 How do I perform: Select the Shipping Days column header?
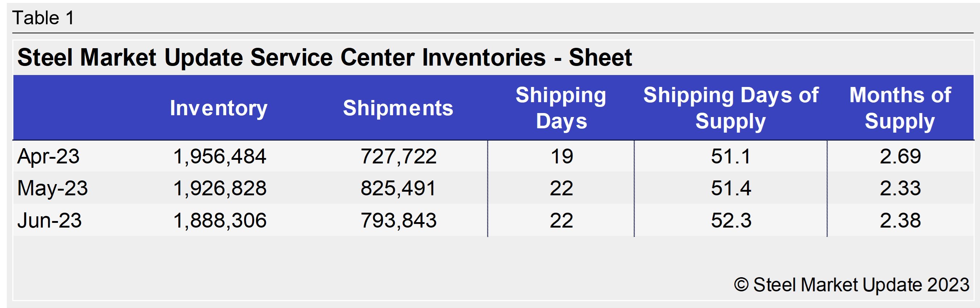pos(561,108)
